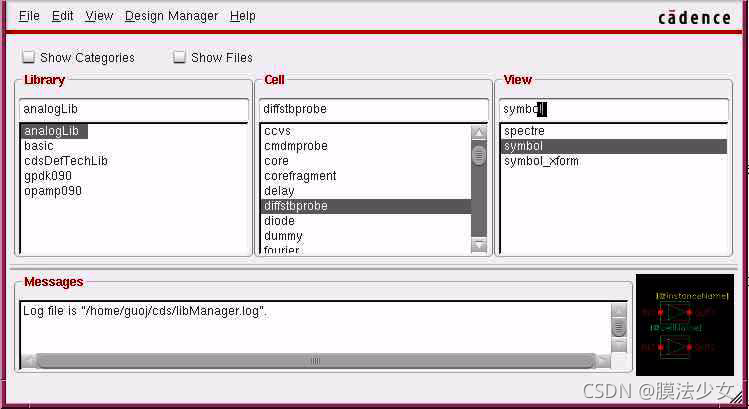Viewport: 749px width, 409px height.
Task: Click the cadence logo
Action: 694,17
